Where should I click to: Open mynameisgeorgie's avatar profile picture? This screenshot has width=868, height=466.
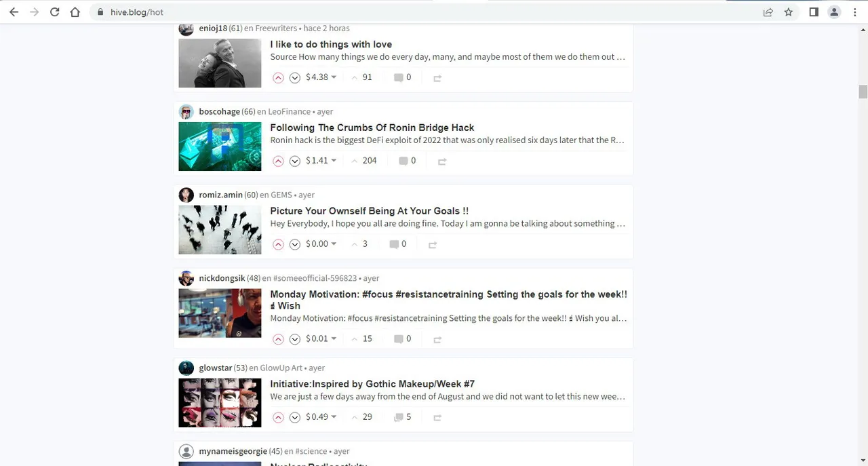coord(186,452)
